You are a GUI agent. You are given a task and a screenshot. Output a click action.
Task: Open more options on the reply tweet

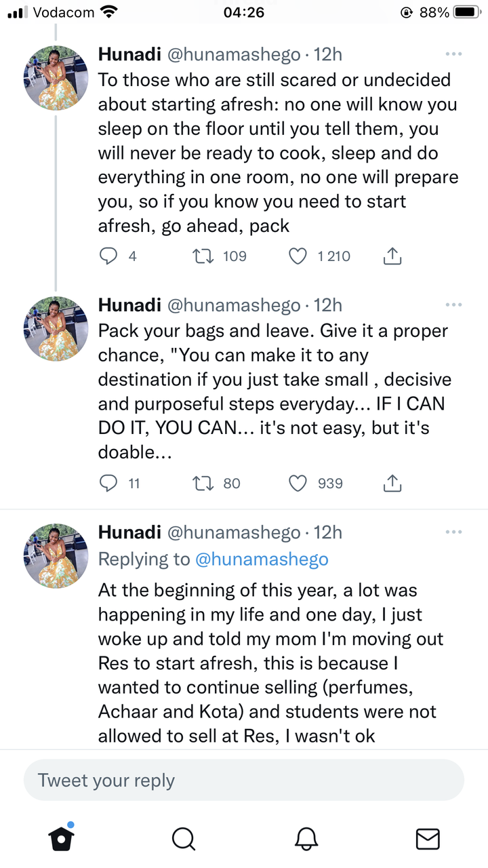tap(453, 532)
